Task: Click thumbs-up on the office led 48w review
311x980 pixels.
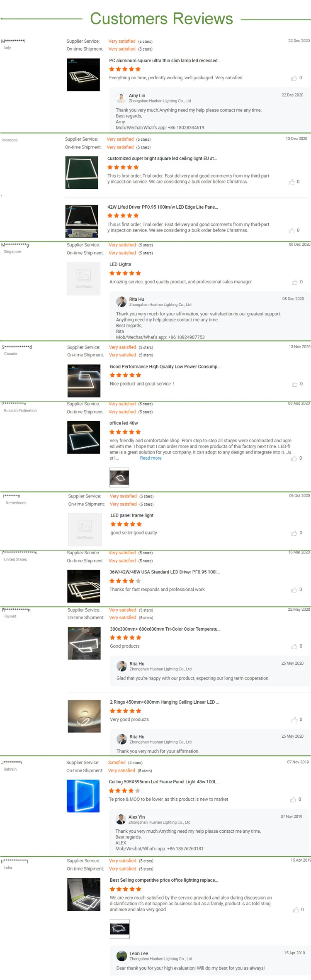Action: click(294, 458)
